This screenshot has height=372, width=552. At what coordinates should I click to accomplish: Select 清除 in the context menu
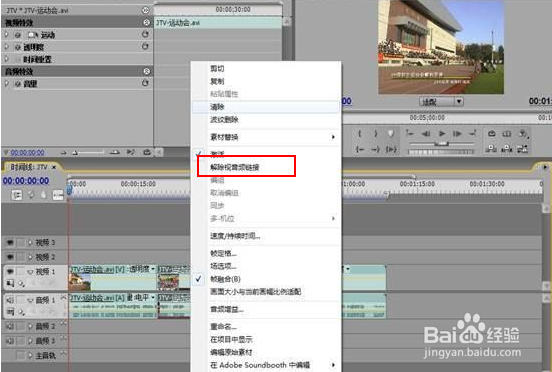point(266,107)
